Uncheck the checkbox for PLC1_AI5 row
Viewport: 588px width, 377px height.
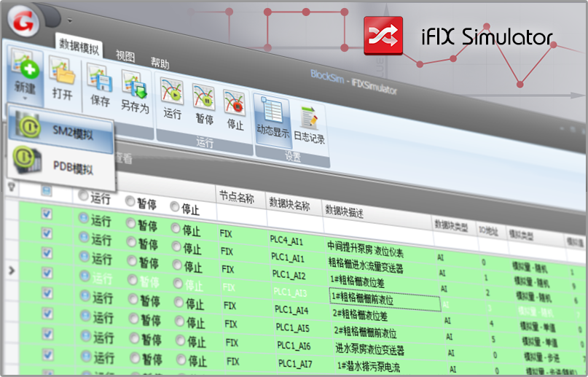[x=47, y=313]
